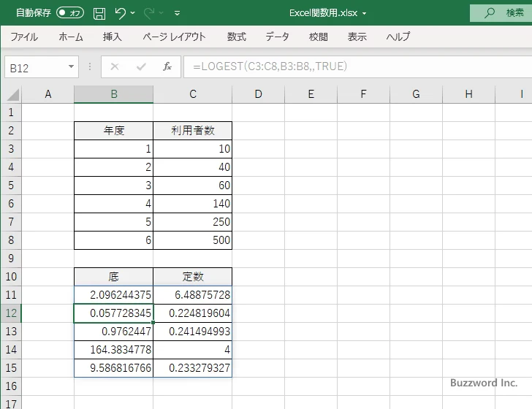Click the 底 header cell
532x409 pixels.
114,277
